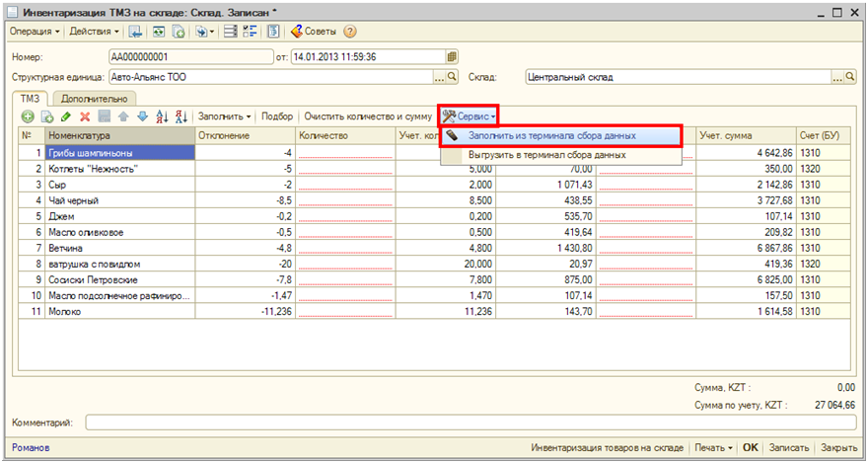Viewport: 868px width, 463px height.
Task: Choose Выгрузить в терминал сбора данных
Action: click(546, 155)
